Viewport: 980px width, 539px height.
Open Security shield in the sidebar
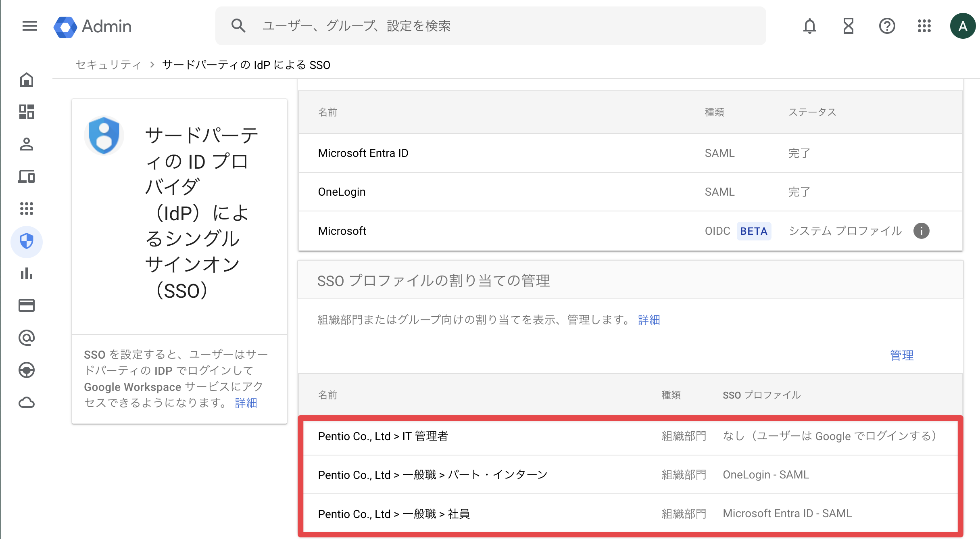(x=27, y=242)
